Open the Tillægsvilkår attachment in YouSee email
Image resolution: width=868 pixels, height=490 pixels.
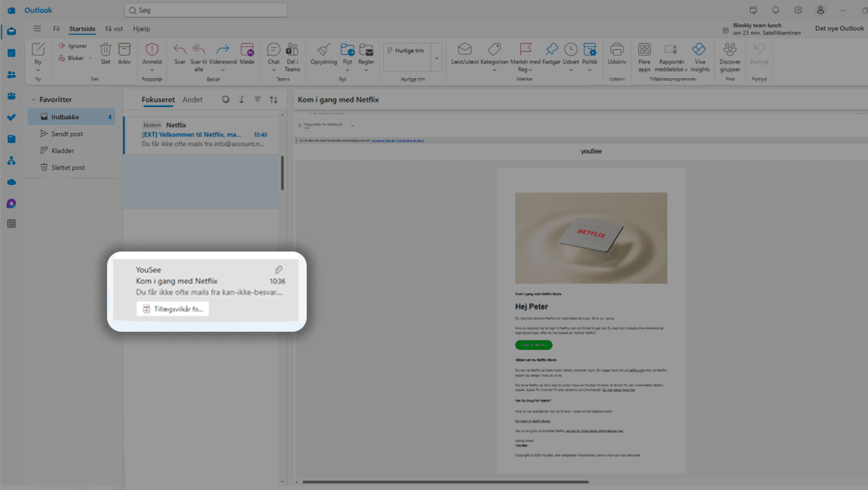(x=173, y=309)
